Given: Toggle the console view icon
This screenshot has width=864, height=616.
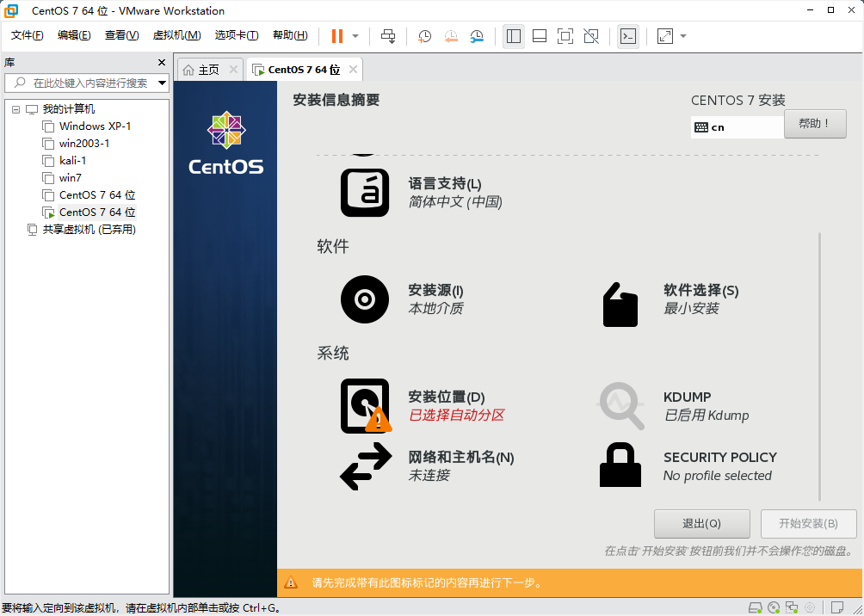Looking at the screenshot, I should [x=628, y=36].
